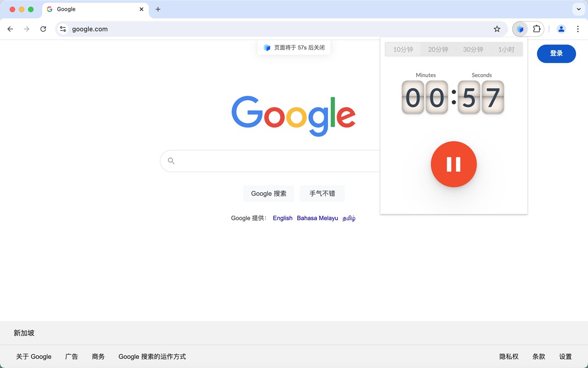Select the Google tab
This screenshot has height=368, width=588.
[x=96, y=10]
